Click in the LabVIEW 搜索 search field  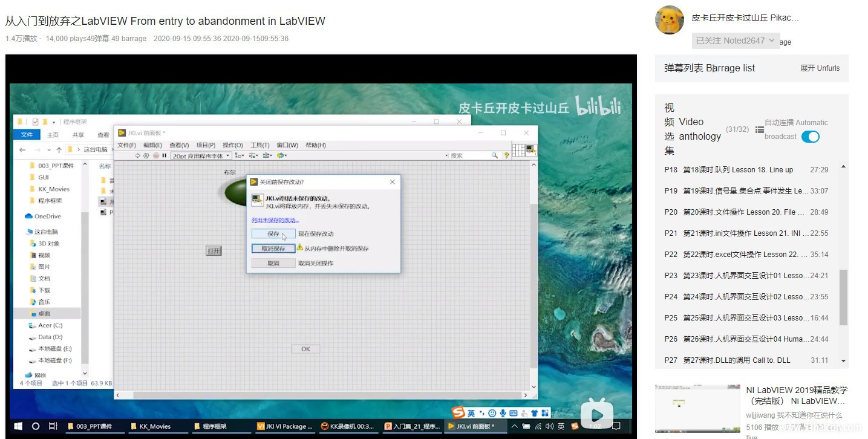click(469, 155)
